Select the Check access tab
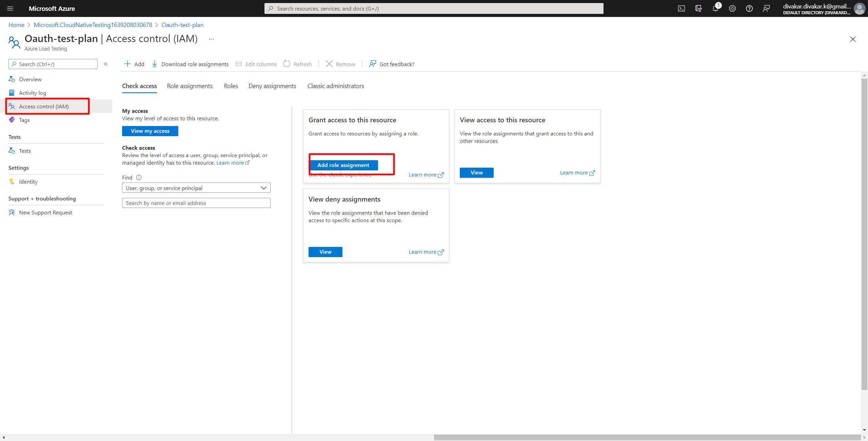 (x=139, y=86)
